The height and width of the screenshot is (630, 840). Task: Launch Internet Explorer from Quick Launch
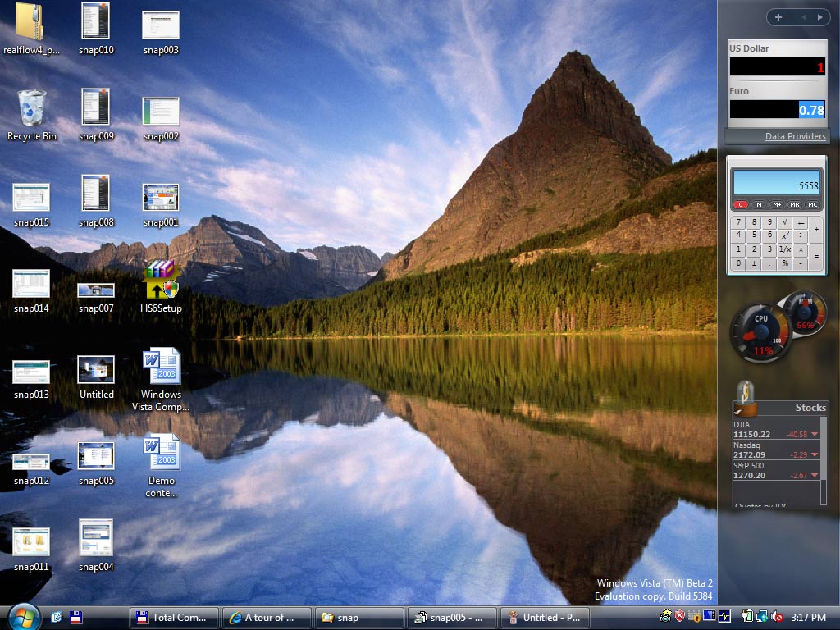(x=57, y=617)
